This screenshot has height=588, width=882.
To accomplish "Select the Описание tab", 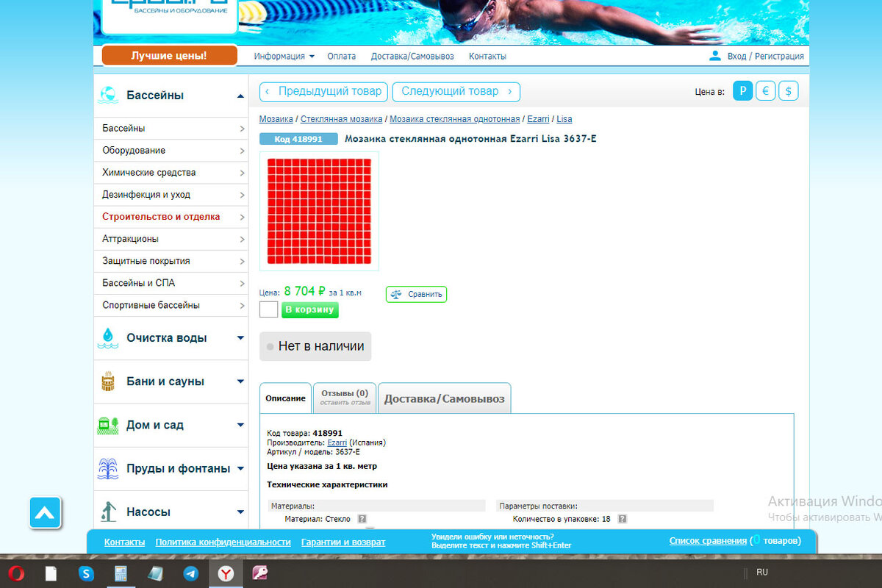I will pos(286,398).
